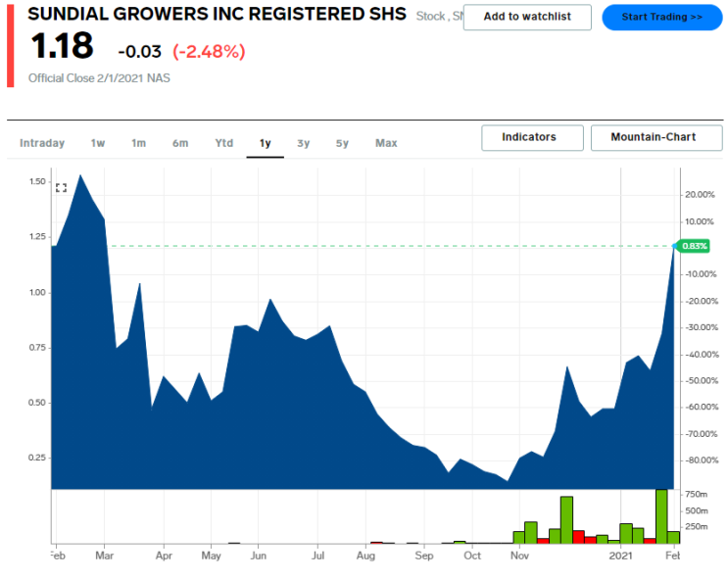Click the Nov x-axis label
The image size is (728, 581).
pos(519,556)
